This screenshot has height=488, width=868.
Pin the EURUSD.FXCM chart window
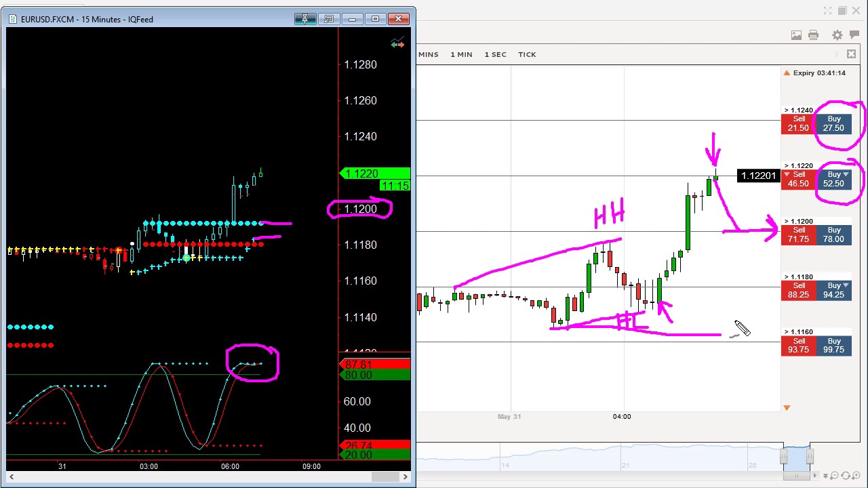point(305,19)
